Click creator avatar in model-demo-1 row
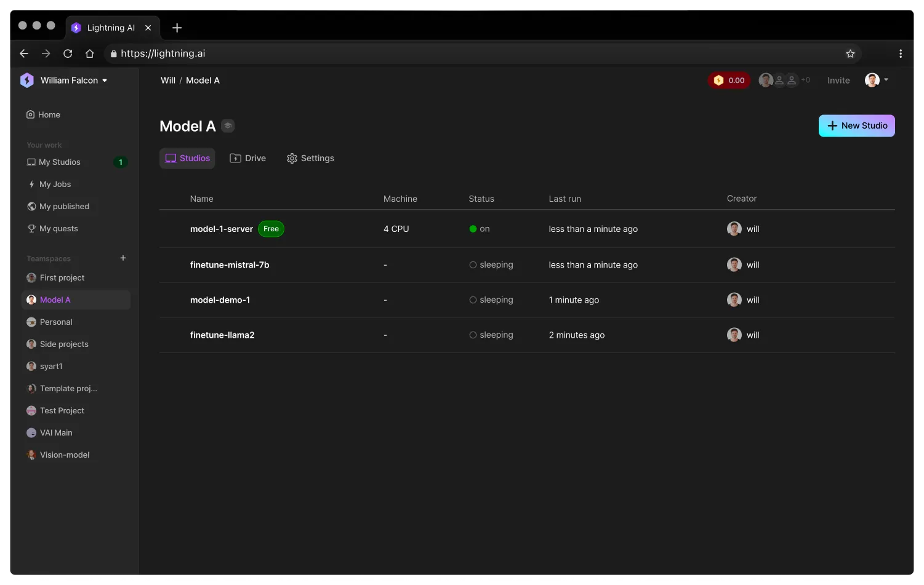This screenshot has height=585, width=924. [734, 300]
